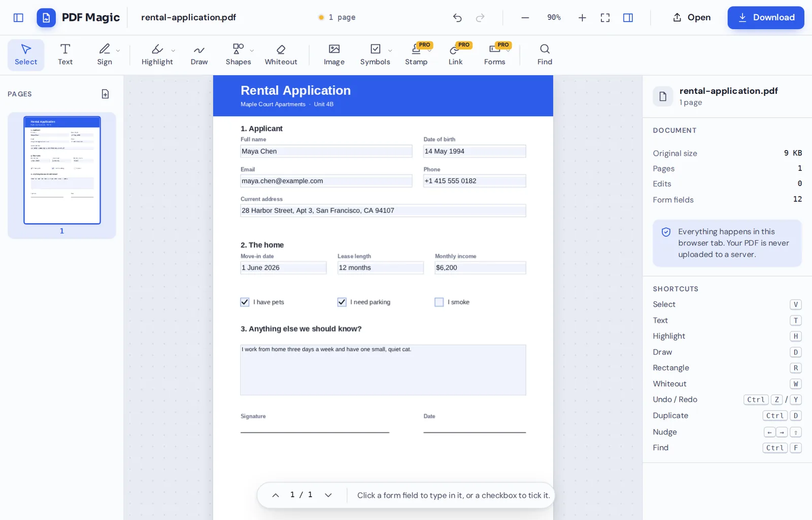812x520 pixels.
Task: Click the Email field
Action: (x=326, y=181)
